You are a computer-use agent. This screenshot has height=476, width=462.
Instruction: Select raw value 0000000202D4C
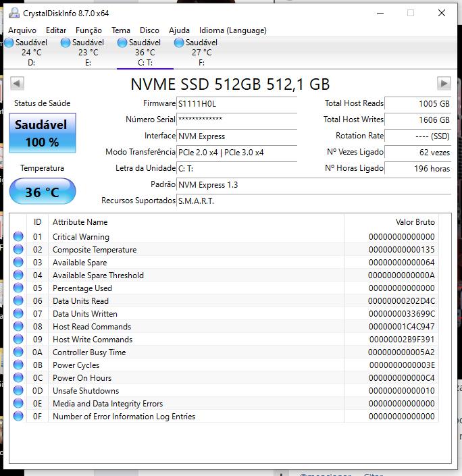pyautogui.click(x=402, y=301)
